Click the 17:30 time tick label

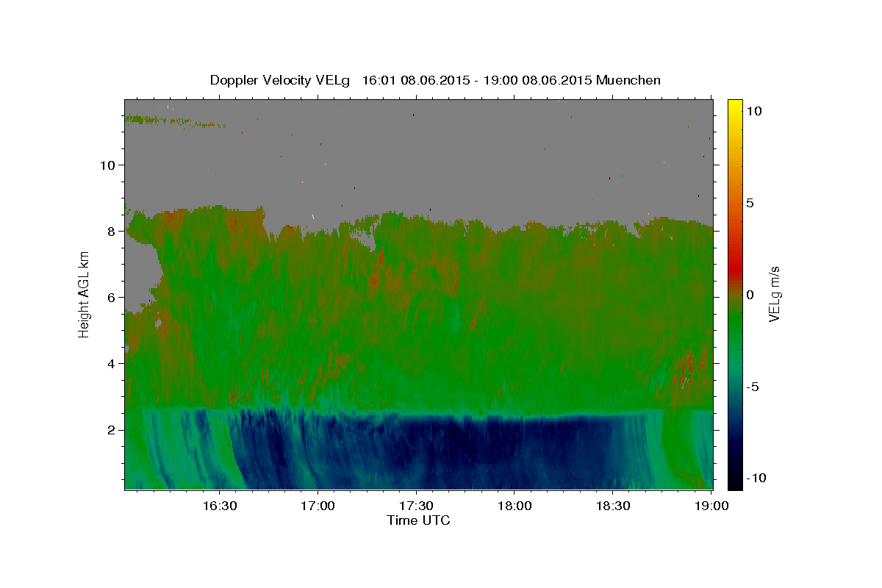click(x=416, y=506)
